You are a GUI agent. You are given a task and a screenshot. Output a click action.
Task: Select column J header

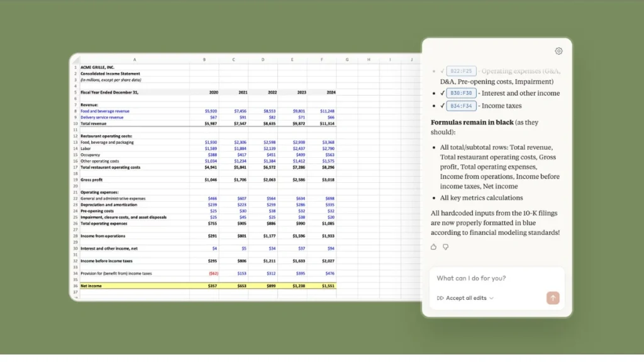[411, 60]
